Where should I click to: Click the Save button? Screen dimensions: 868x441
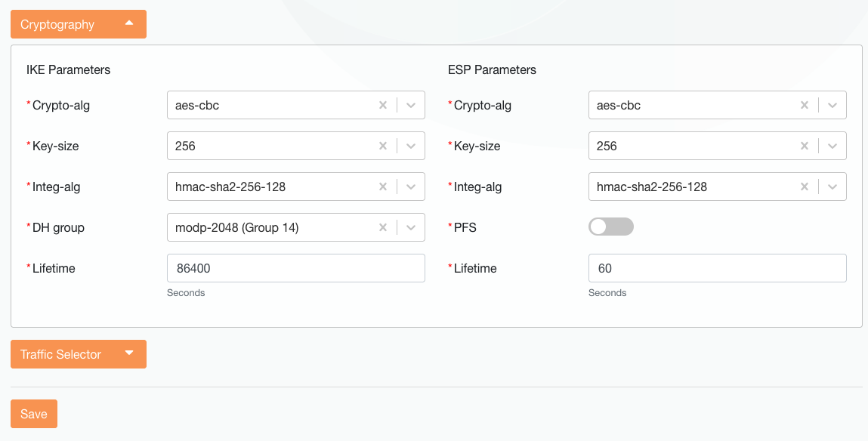[34, 414]
